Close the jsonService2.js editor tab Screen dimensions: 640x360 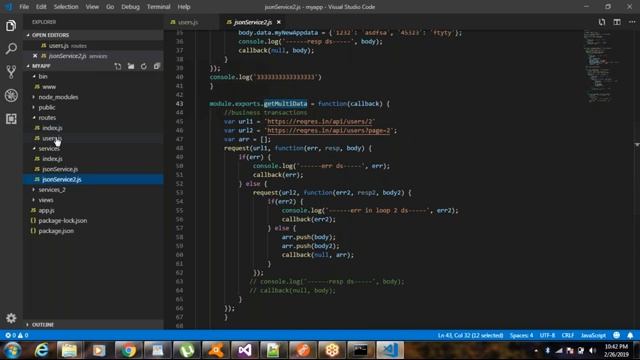point(279,22)
